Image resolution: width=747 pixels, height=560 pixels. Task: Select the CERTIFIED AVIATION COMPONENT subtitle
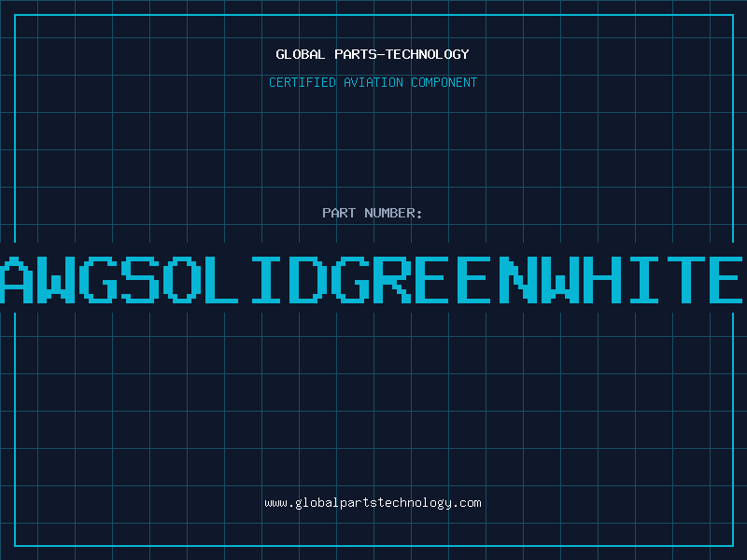(373, 82)
